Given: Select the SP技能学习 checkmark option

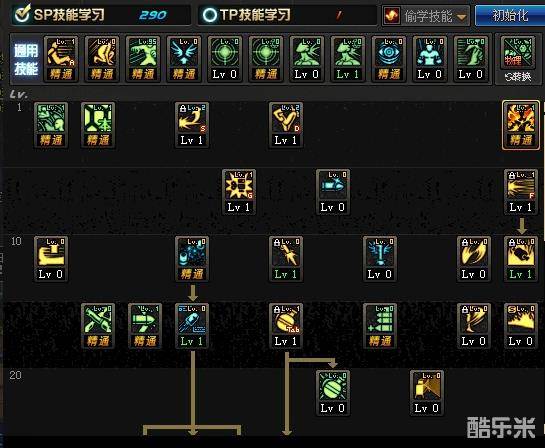Looking at the screenshot, I should coord(22,14).
